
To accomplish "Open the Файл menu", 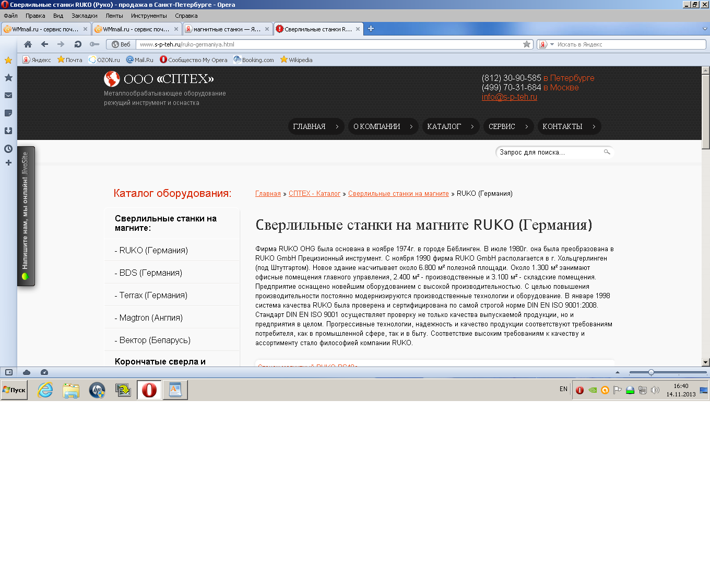I will (x=10, y=16).
